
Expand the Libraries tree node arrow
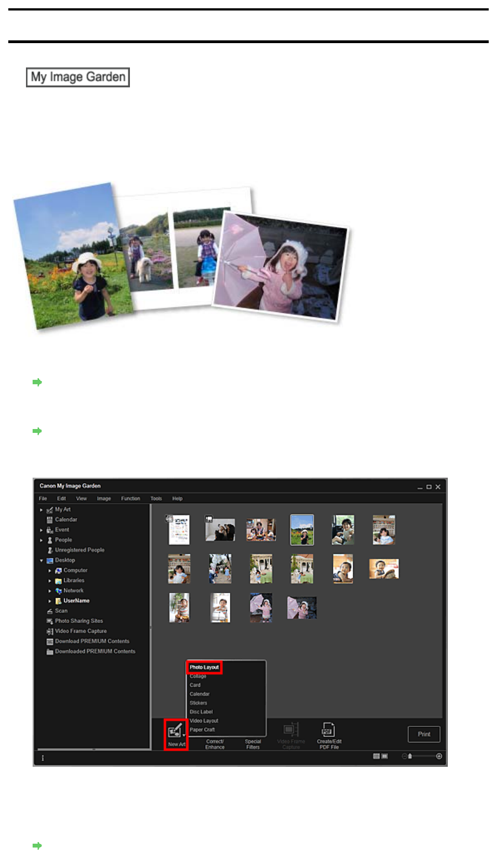coord(50,581)
